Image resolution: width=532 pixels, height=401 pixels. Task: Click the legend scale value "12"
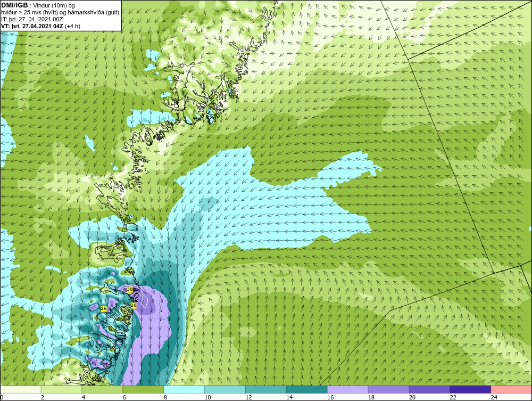248,397
